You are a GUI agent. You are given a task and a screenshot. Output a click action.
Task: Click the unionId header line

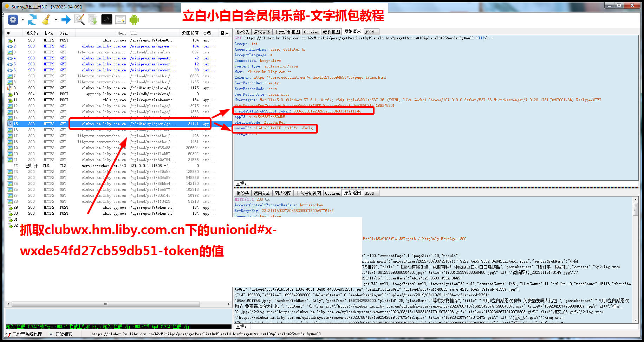point(274,128)
